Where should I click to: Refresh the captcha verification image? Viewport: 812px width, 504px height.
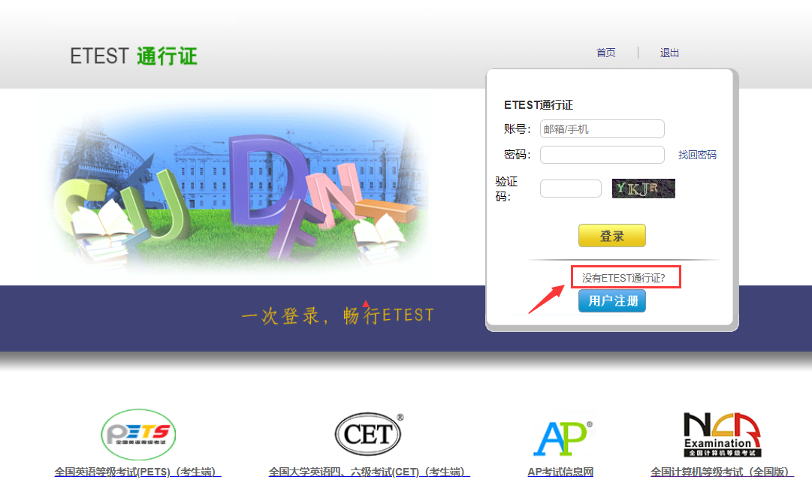tap(643, 189)
